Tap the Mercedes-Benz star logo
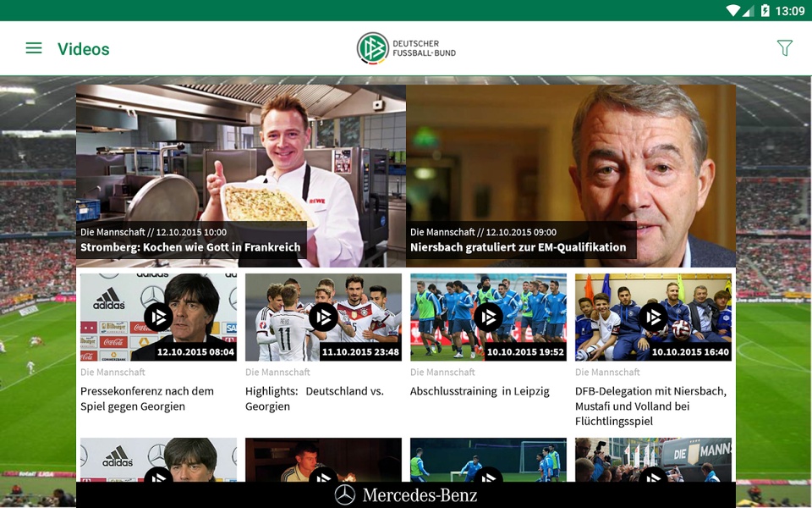The width and height of the screenshot is (812, 508). point(345,495)
